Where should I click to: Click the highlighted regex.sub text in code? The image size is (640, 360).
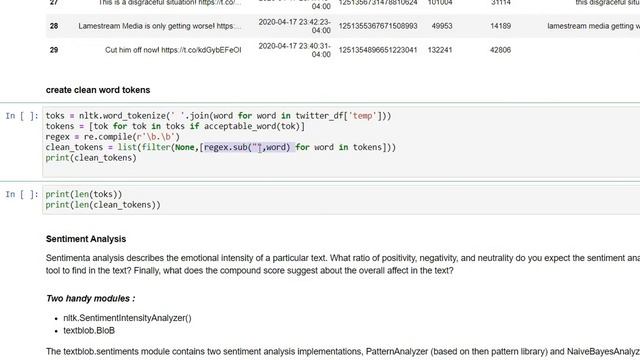pyautogui.click(x=249, y=147)
